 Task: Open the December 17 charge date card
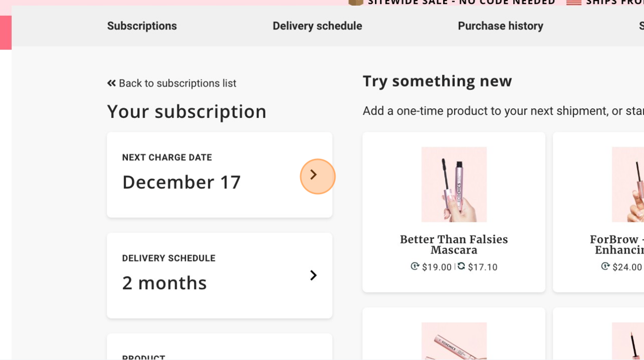click(x=220, y=175)
